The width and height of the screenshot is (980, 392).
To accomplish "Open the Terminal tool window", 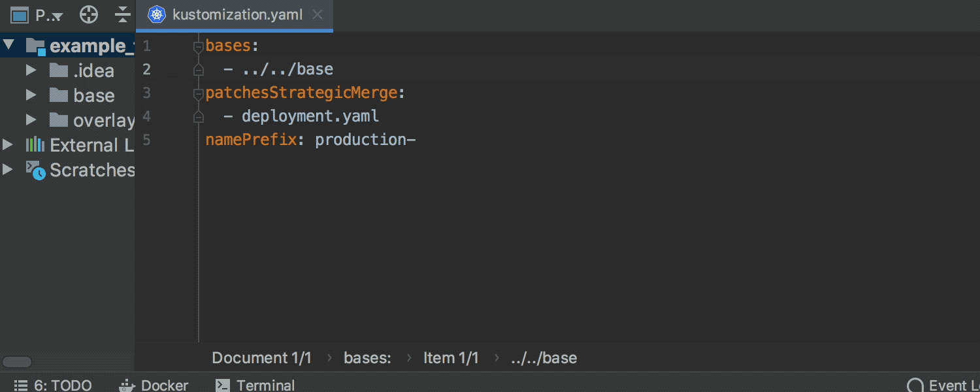I will coord(255,385).
